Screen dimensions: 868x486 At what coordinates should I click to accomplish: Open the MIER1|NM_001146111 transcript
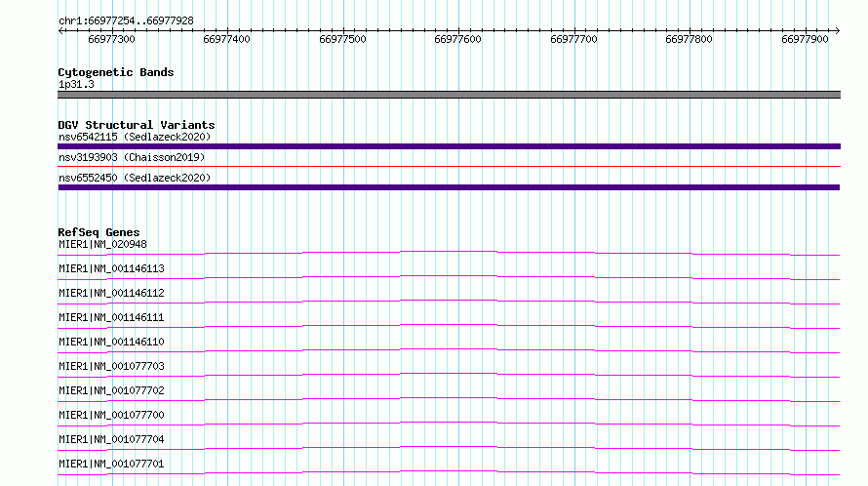click(111, 317)
